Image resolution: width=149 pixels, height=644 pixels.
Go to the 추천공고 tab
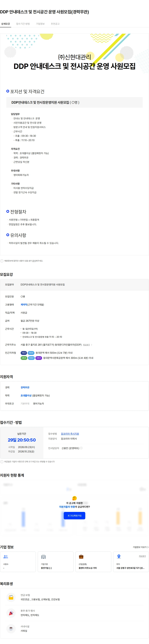(x=55, y=24)
